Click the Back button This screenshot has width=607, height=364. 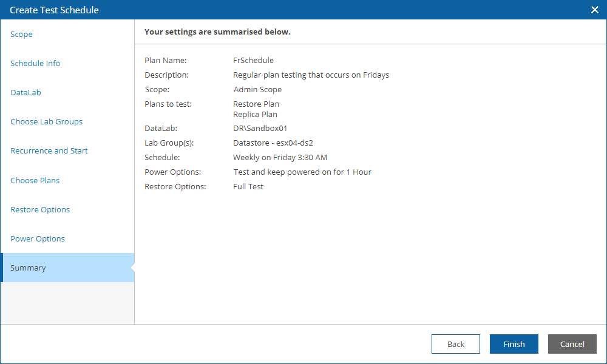[456, 344]
